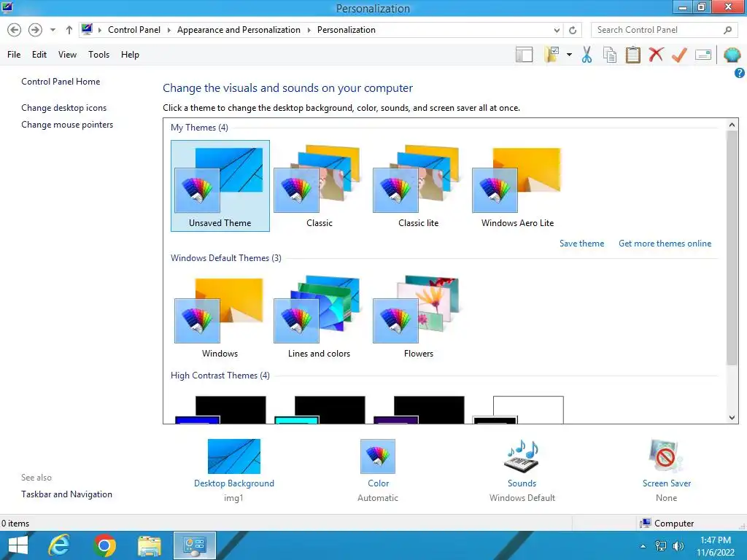Select the first high contrast theme with blue swatch
Image resolution: width=747 pixels, height=560 pixels.
click(x=220, y=410)
